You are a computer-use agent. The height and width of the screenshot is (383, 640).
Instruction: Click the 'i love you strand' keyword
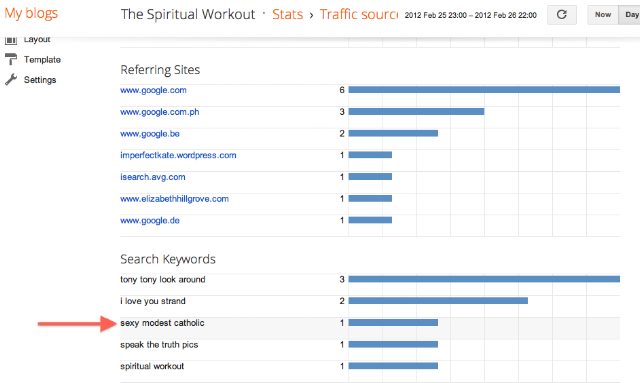coord(153,301)
